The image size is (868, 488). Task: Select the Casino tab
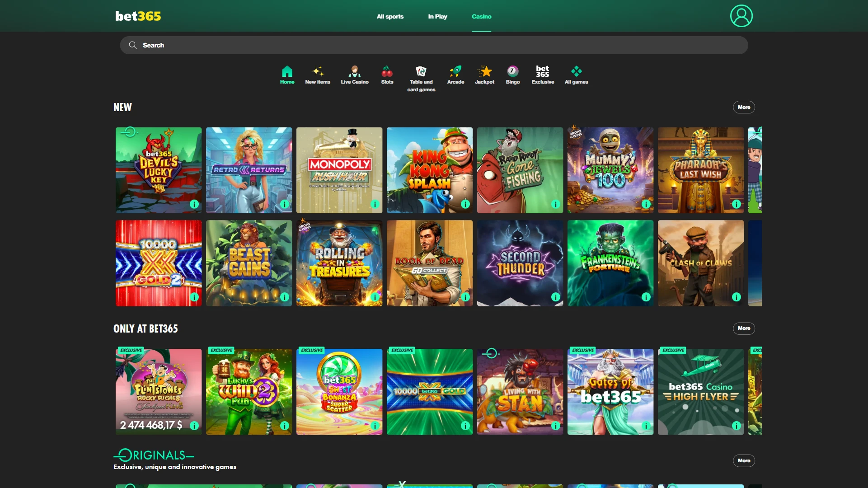[481, 16]
